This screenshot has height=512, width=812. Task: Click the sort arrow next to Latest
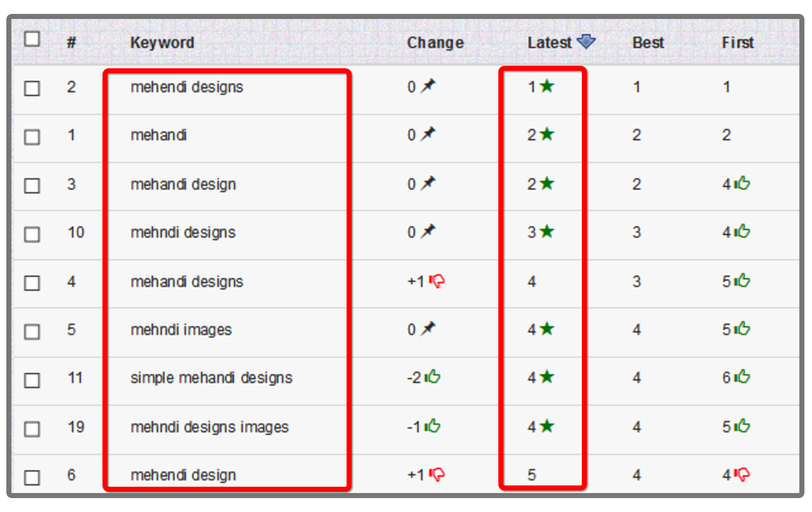[x=586, y=42]
